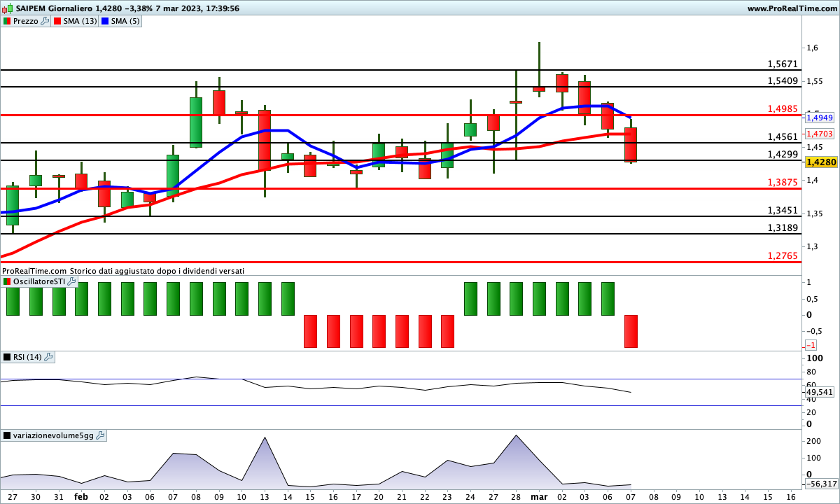The height and width of the screenshot is (504, 840).
Task: Click the green-red Prezzo color icon
Action: coord(7,21)
